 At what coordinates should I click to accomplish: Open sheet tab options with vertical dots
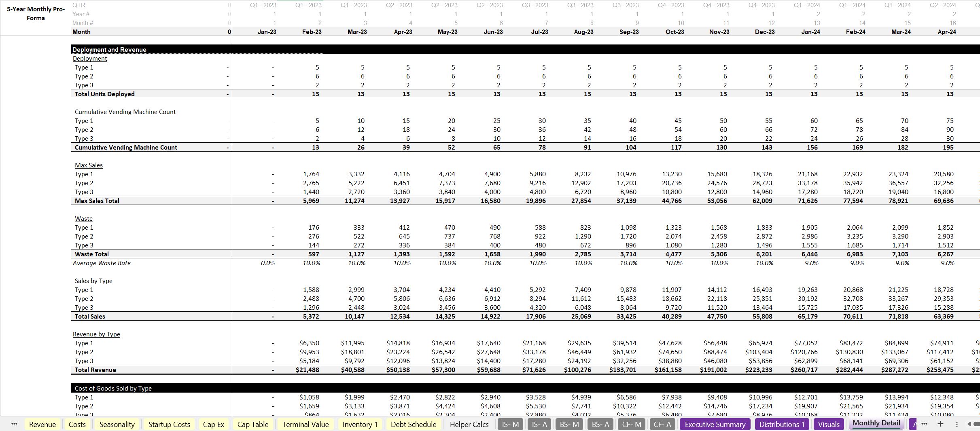click(957, 424)
